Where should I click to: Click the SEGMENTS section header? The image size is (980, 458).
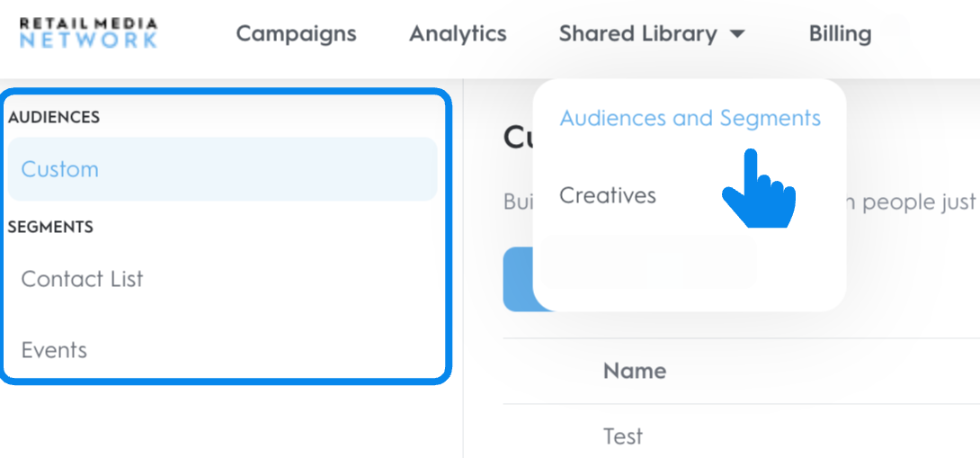[x=50, y=228]
